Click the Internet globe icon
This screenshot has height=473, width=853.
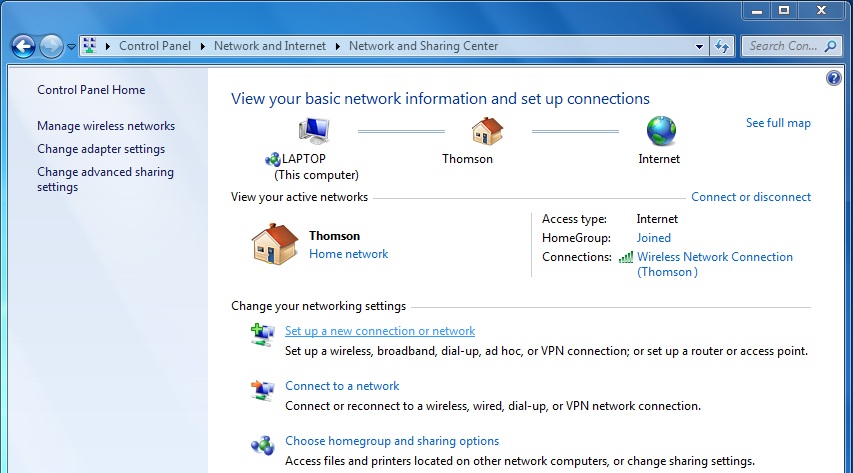[x=661, y=131]
